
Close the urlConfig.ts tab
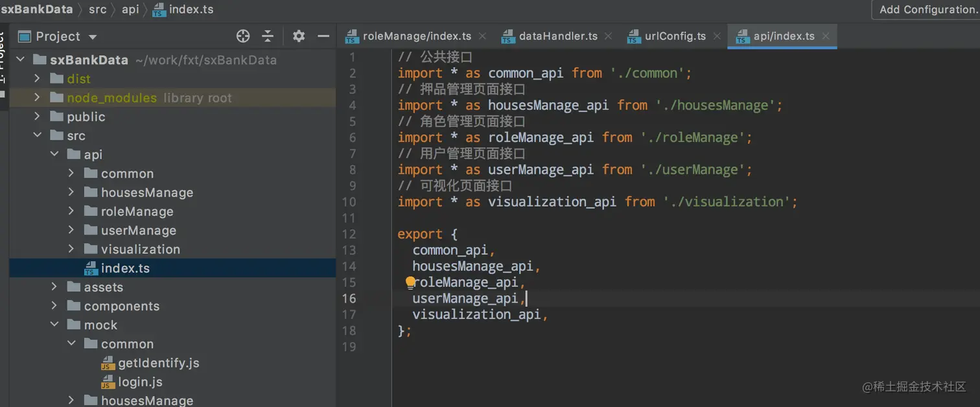tap(716, 36)
